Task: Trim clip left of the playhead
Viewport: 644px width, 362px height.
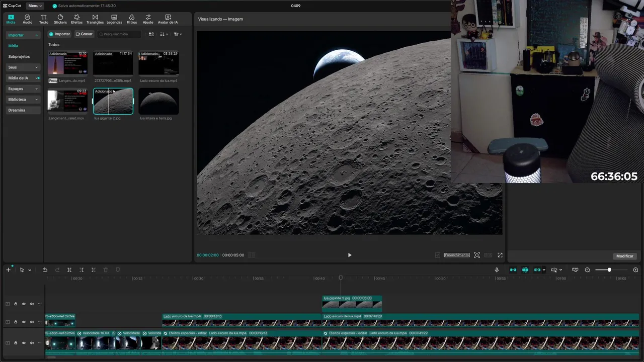Action: (82, 270)
